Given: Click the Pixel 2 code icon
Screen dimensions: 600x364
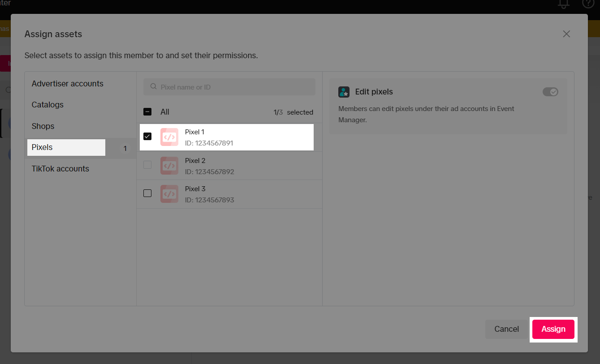Looking at the screenshot, I should pos(169,166).
